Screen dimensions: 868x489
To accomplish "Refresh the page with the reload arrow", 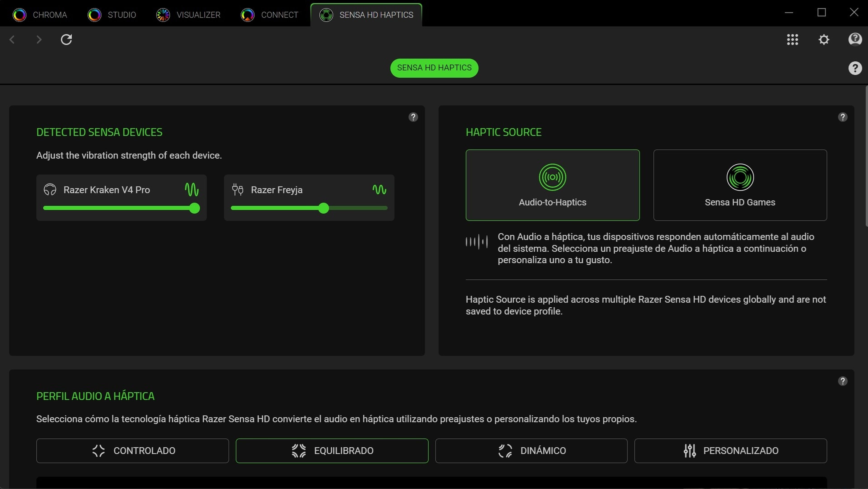I will [66, 39].
